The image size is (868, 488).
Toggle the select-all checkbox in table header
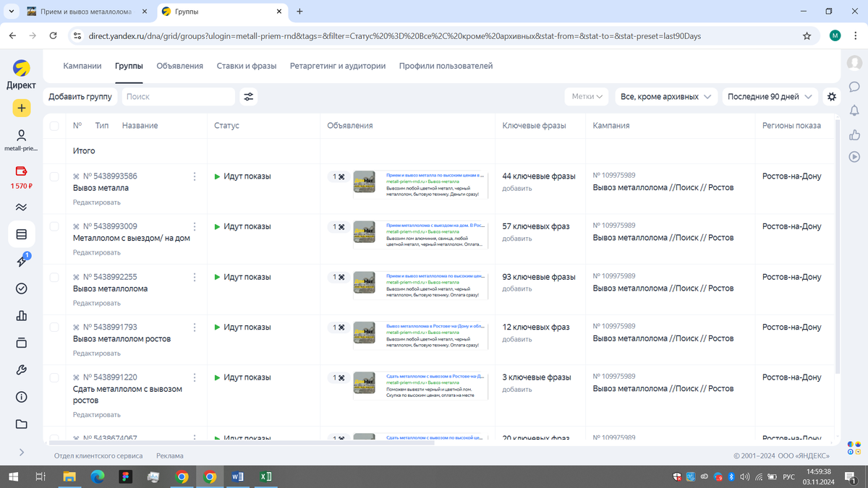click(x=54, y=126)
